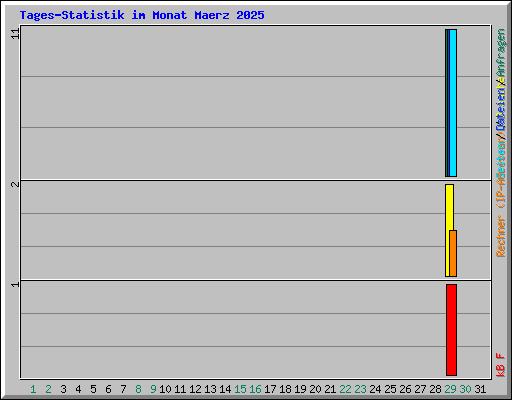The height and width of the screenshot is (400, 512).
Task: Click day label 16 on the x-axis
Action: tap(255, 389)
